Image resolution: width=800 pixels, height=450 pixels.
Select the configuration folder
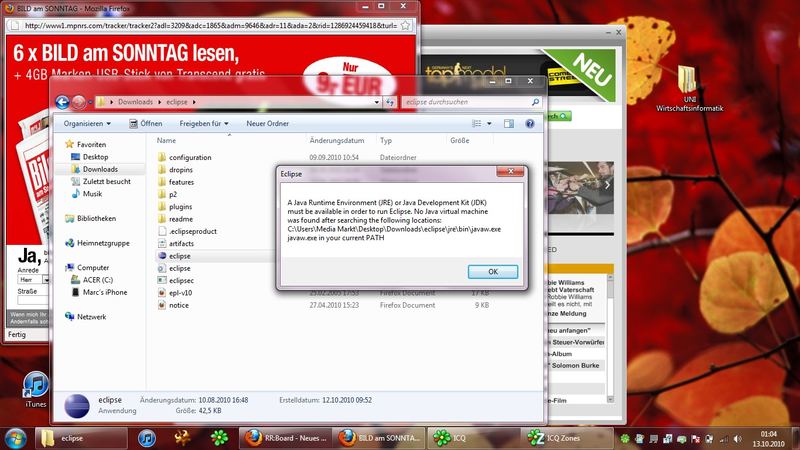click(x=190, y=157)
